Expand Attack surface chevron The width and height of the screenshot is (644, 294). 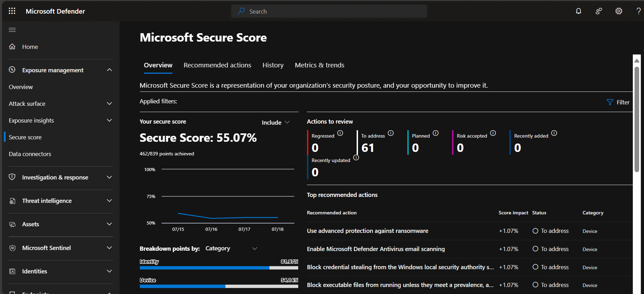109,103
